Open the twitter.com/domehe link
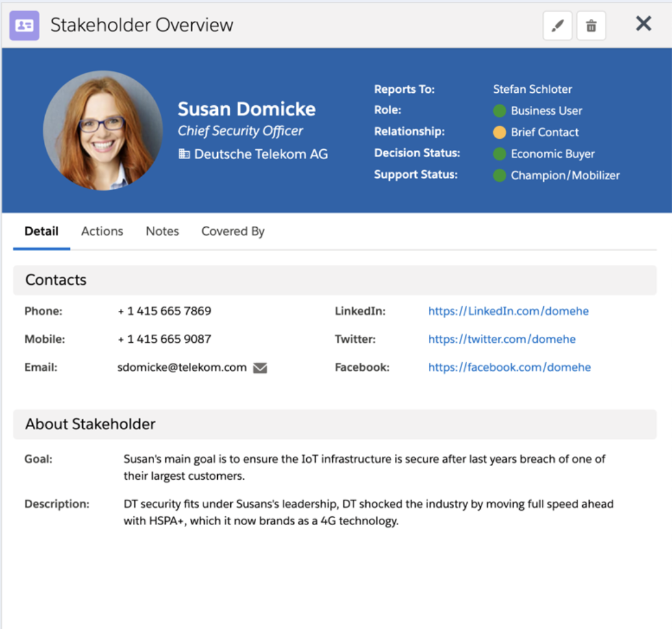This screenshot has width=672, height=629. (x=502, y=339)
